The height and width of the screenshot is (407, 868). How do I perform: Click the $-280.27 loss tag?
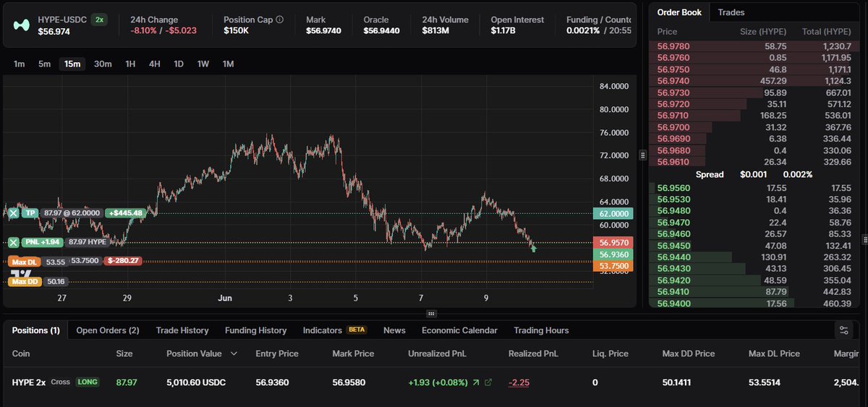click(x=122, y=261)
